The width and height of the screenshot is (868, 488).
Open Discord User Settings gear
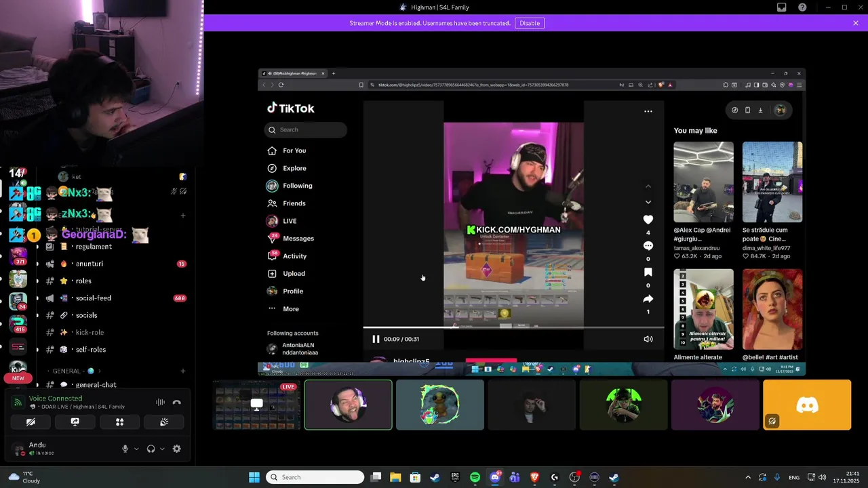coord(177,449)
